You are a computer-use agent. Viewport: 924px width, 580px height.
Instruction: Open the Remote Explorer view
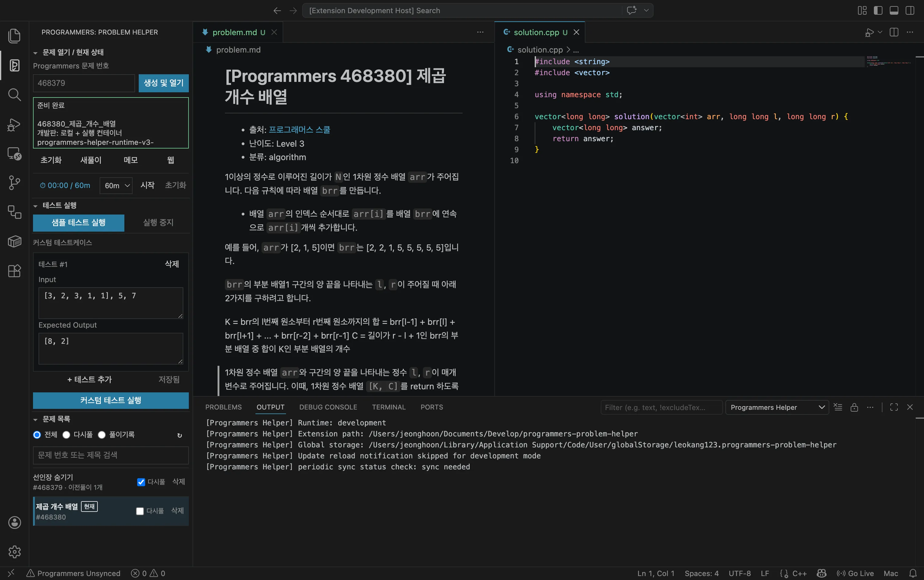tap(14, 154)
